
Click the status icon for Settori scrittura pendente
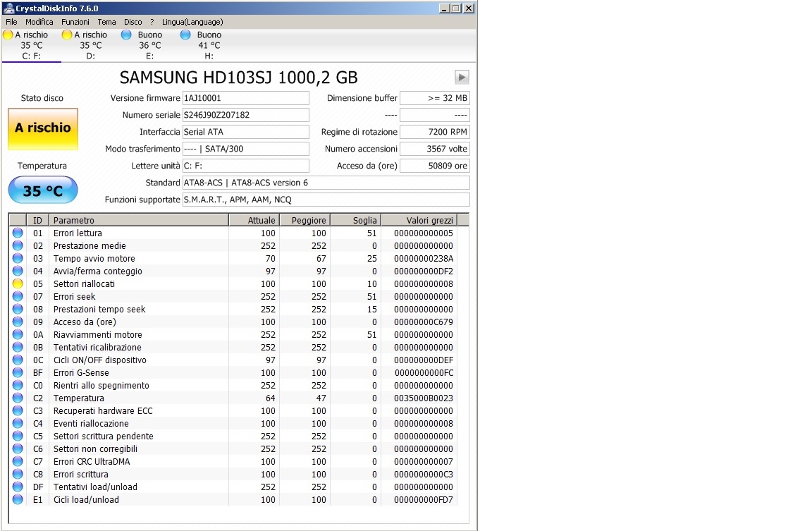18,437
